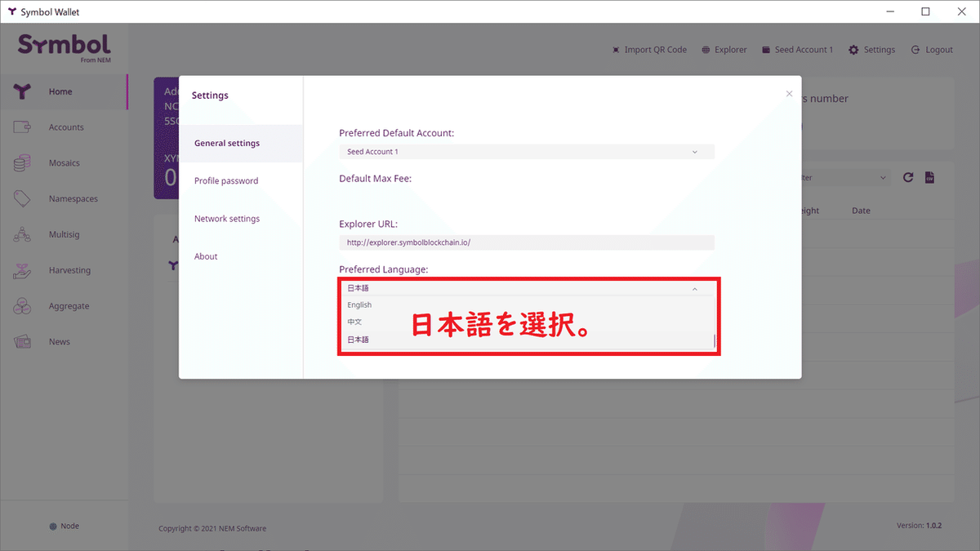Click the Aggregate icon in sidebar

22,306
